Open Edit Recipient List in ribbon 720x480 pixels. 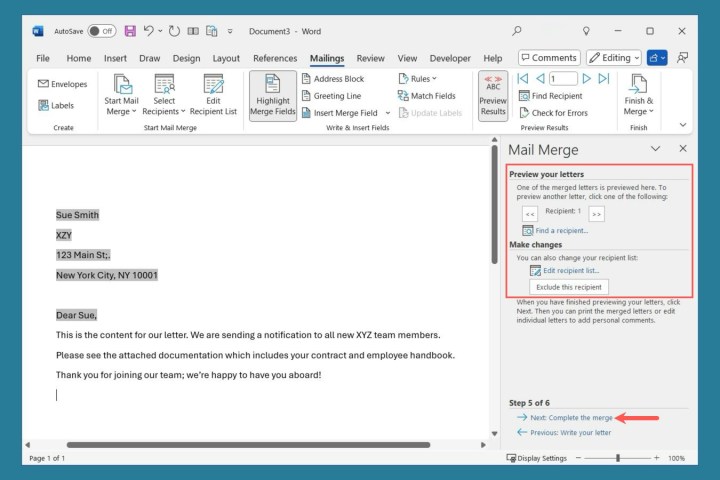click(x=213, y=95)
